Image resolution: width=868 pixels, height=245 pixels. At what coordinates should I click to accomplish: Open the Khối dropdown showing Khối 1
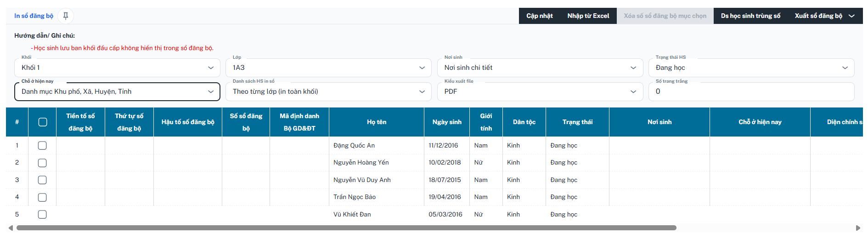point(117,68)
